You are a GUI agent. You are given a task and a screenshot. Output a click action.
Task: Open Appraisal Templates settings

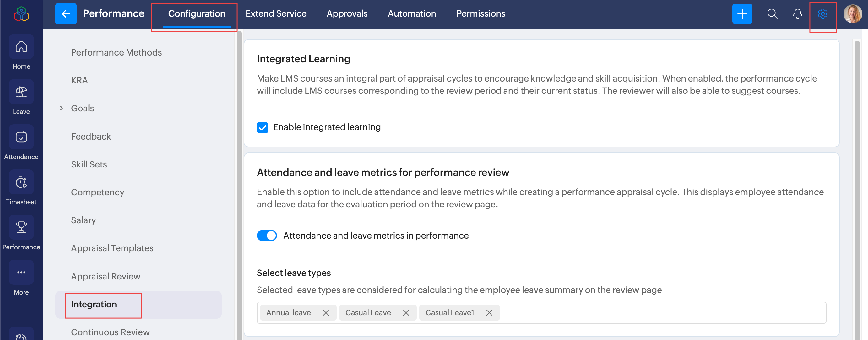112,248
